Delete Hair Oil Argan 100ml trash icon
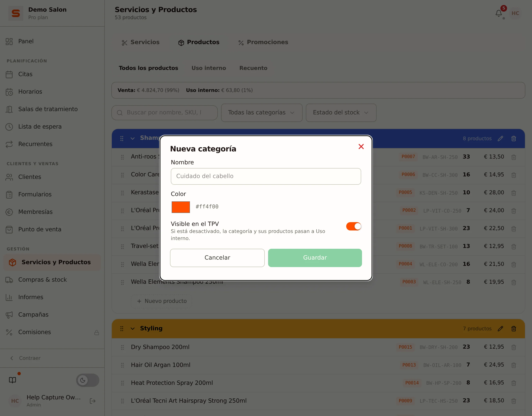The width and height of the screenshot is (532, 416). pyautogui.click(x=514, y=365)
